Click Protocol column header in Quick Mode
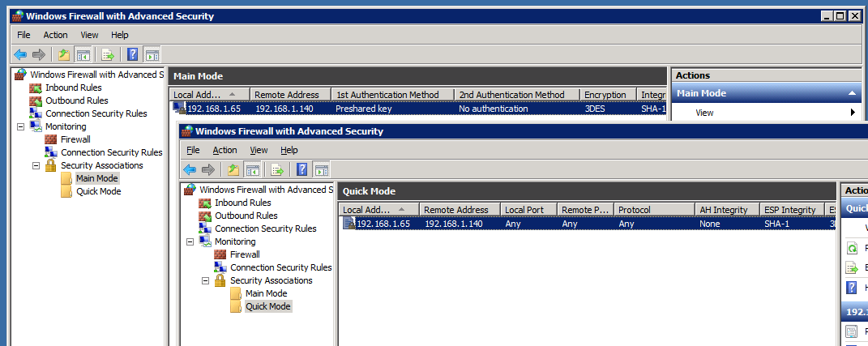Image resolution: width=868 pixels, height=346 pixels. point(654,210)
